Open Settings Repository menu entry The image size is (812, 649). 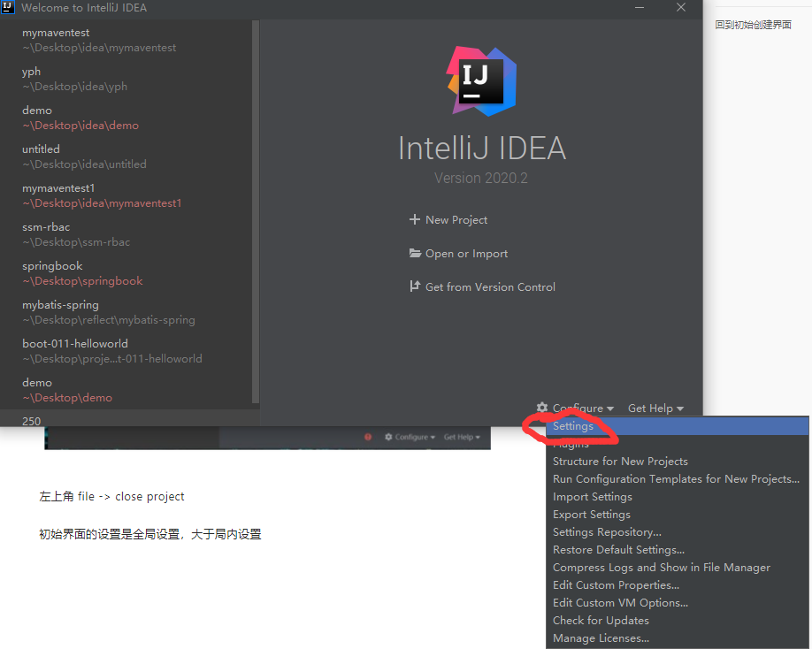click(677, 532)
